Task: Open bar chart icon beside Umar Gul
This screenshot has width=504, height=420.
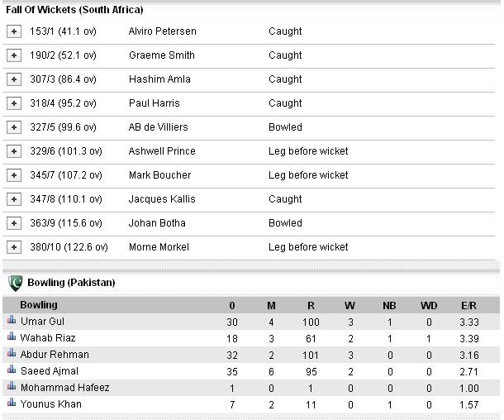Action: coord(12,320)
